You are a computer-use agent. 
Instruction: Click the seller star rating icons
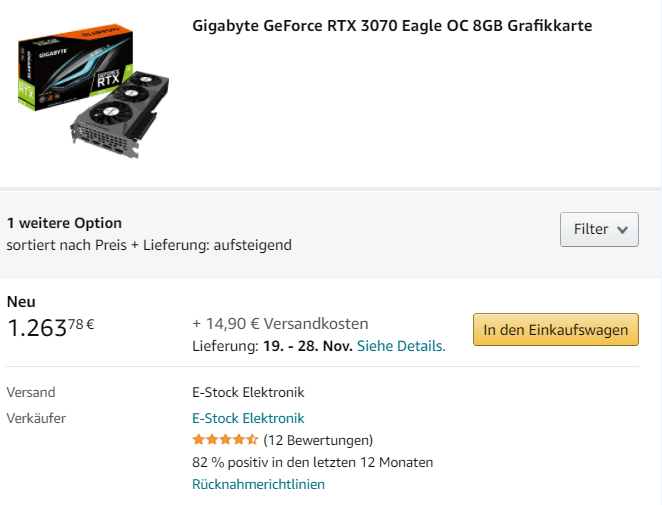pyautogui.click(x=225, y=440)
